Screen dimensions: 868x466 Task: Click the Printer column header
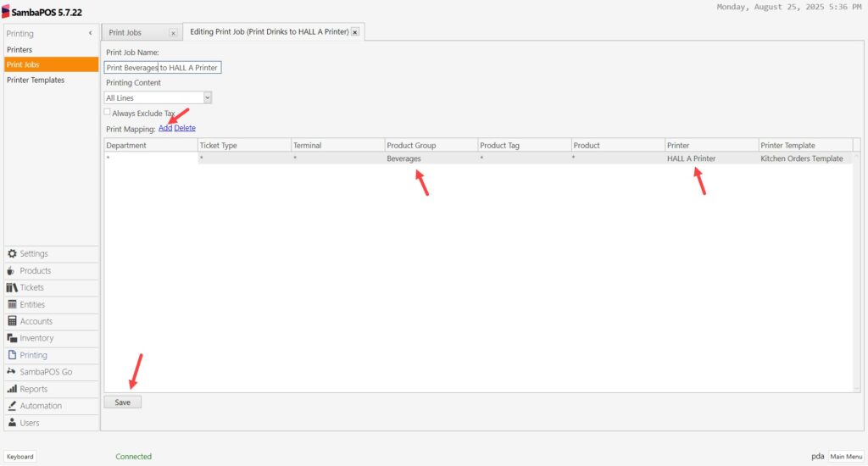click(x=711, y=146)
